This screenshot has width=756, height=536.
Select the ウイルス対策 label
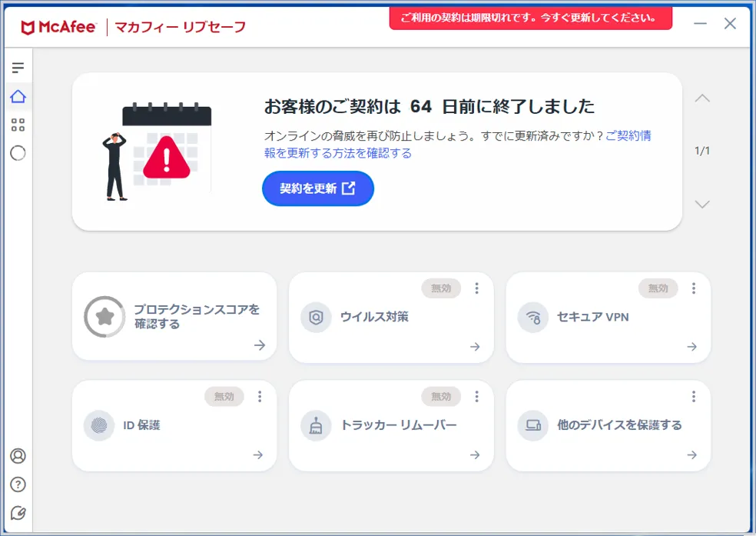(374, 317)
